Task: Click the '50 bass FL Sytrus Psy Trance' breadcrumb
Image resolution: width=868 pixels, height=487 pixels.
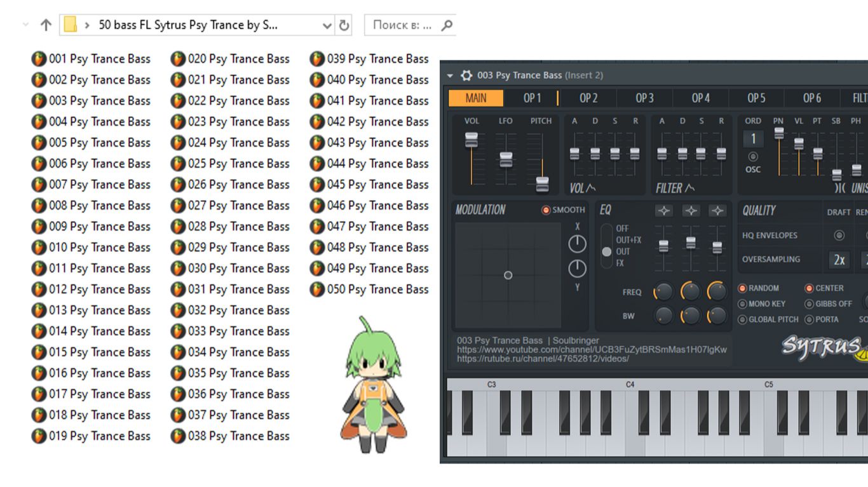Action: 188,25
